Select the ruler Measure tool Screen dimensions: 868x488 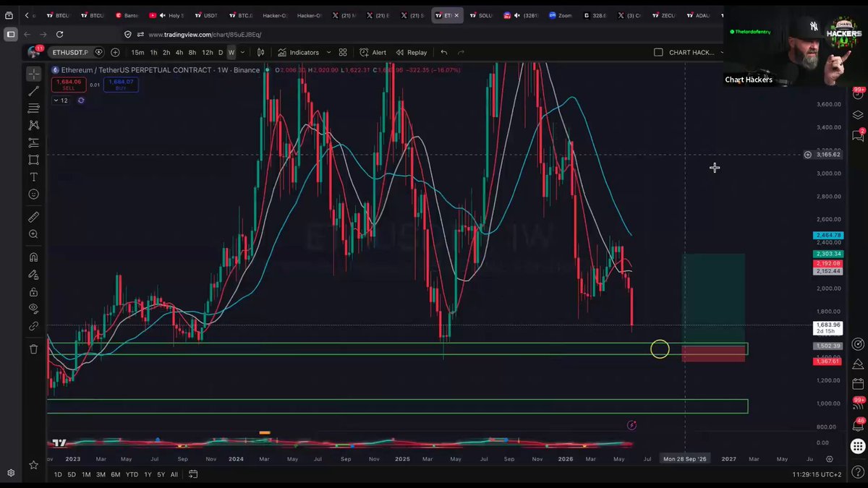(33, 217)
